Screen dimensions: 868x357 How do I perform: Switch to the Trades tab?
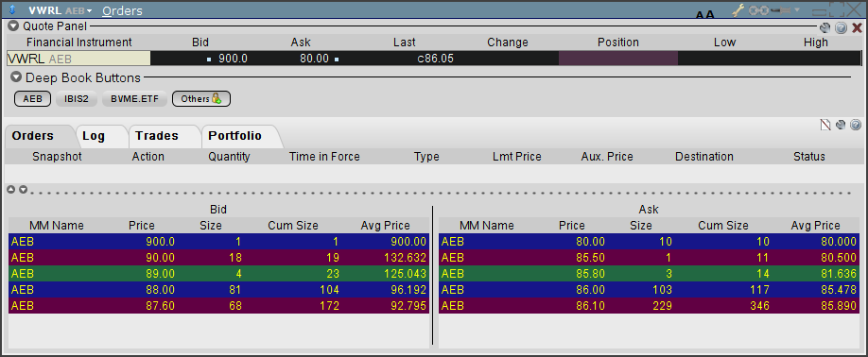click(157, 136)
